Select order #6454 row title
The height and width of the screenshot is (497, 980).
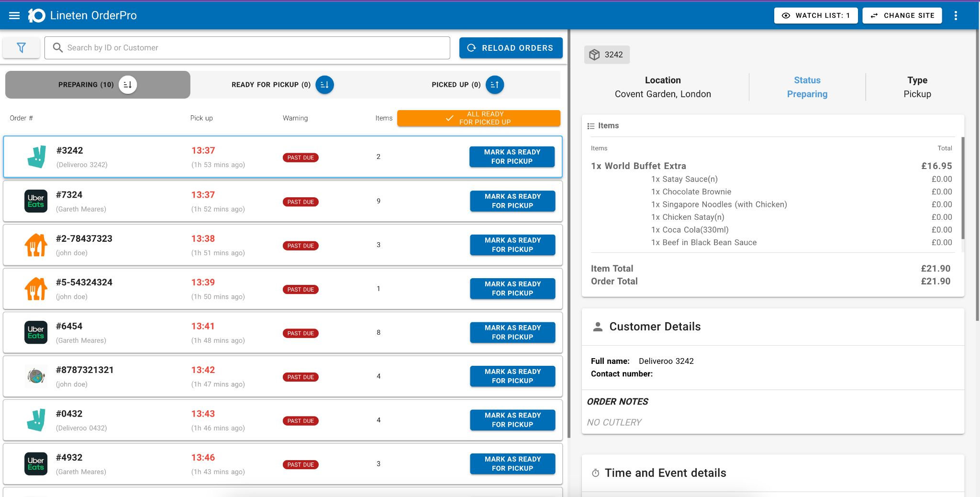point(69,326)
